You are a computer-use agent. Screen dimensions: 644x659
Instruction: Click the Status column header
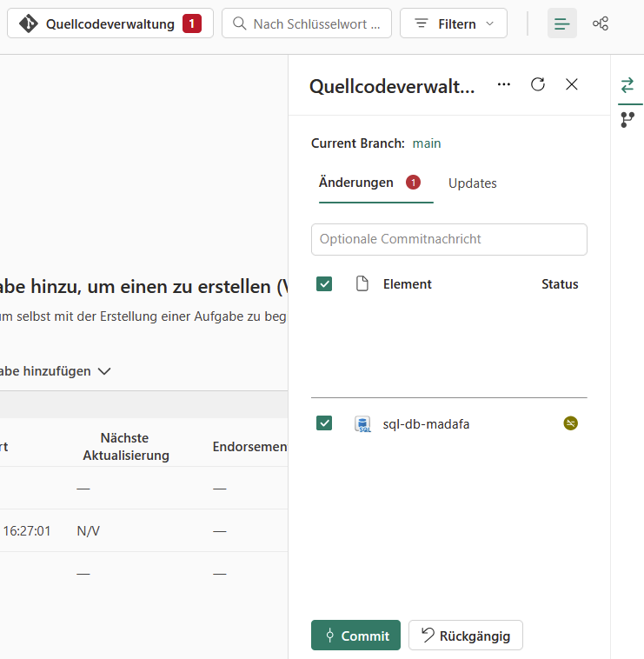click(x=560, y=284)
